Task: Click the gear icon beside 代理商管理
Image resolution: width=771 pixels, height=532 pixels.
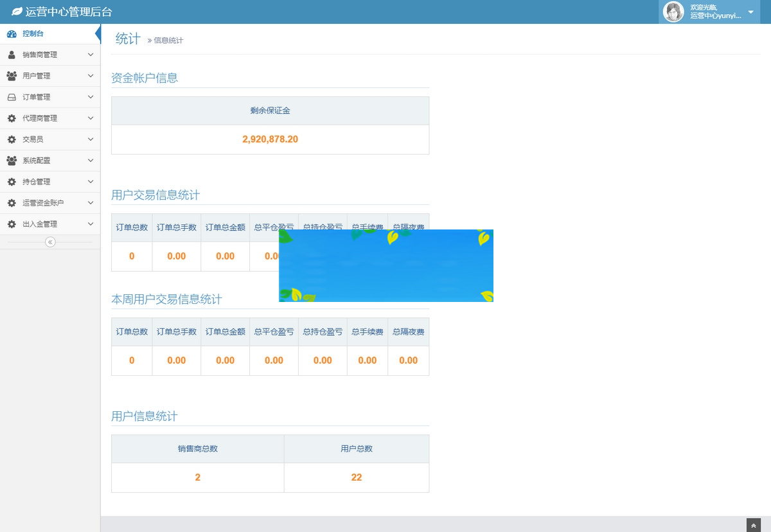Action: tap(12, 118)
